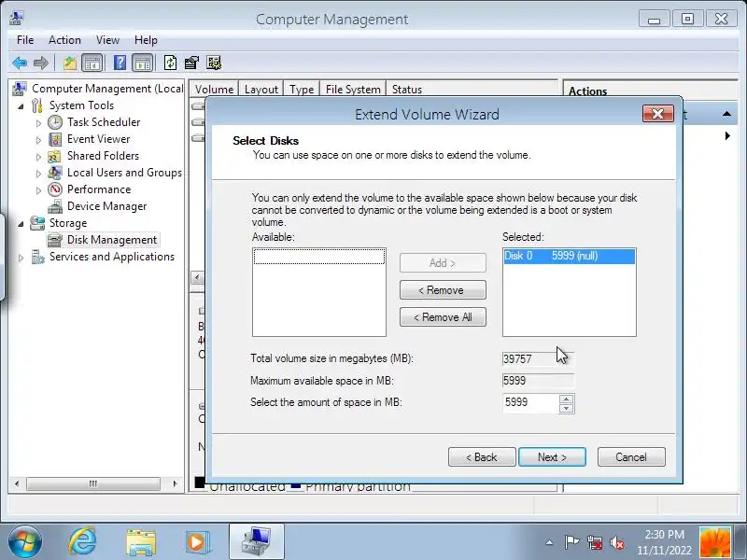Click the Local Users and Groups icon
The image size is (747, 560).
point(55,173)
